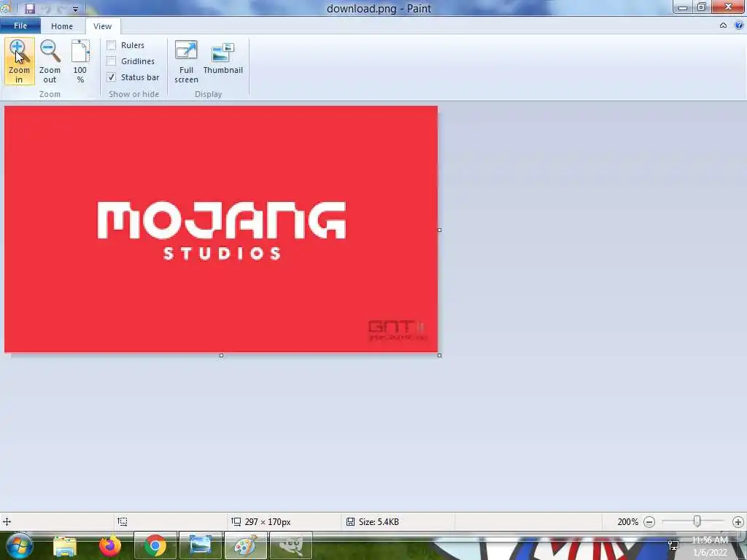Click the Redo arrow in the title bar
Viewport: 747px width, 560px height.
(x=62, y=9)
